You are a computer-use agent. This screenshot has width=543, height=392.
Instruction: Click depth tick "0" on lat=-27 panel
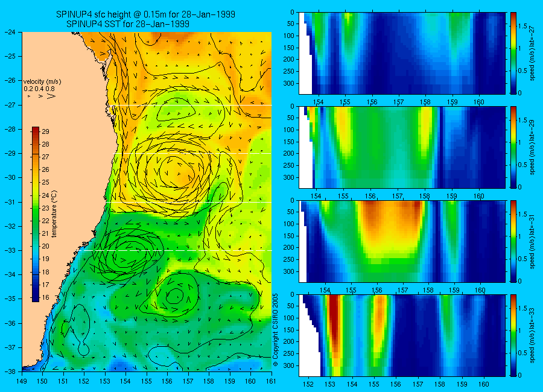tap(292, 13)
